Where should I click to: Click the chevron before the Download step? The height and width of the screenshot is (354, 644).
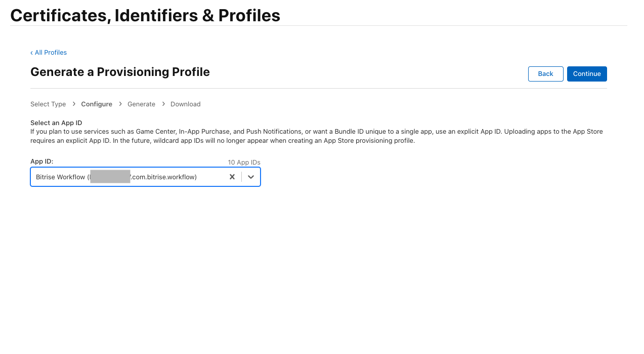[x=163, y=104]
